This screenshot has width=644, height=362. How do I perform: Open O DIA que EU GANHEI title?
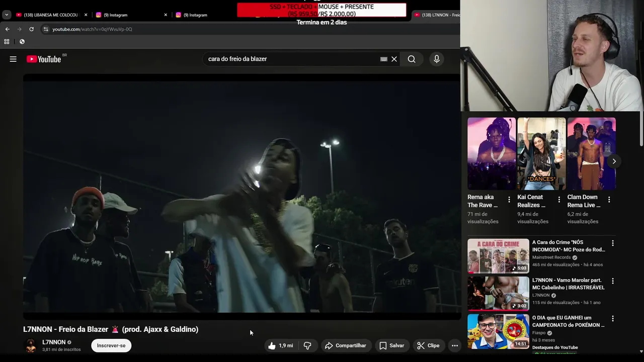coord(569,321)
